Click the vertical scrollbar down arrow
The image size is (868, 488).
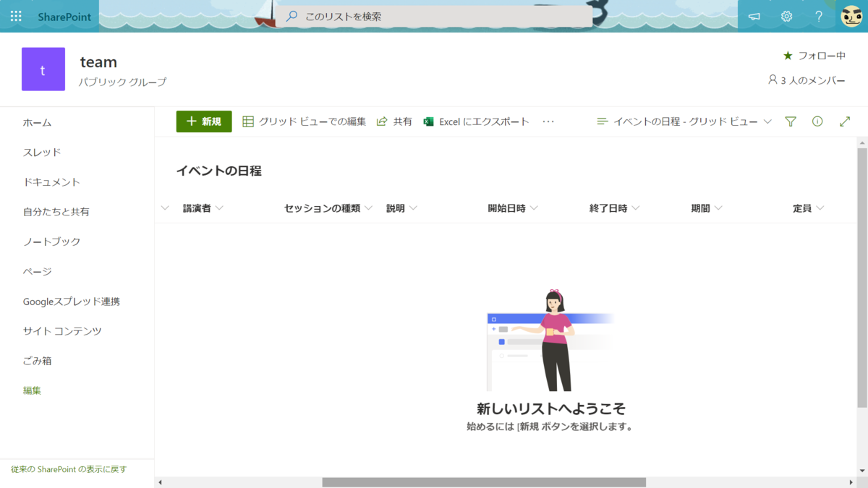(x=861, y=471)
